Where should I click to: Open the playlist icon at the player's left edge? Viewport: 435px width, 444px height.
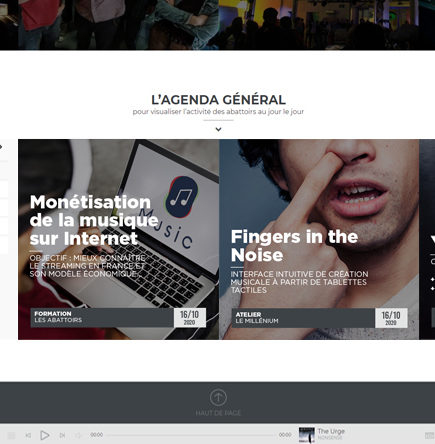coord(11,435)
